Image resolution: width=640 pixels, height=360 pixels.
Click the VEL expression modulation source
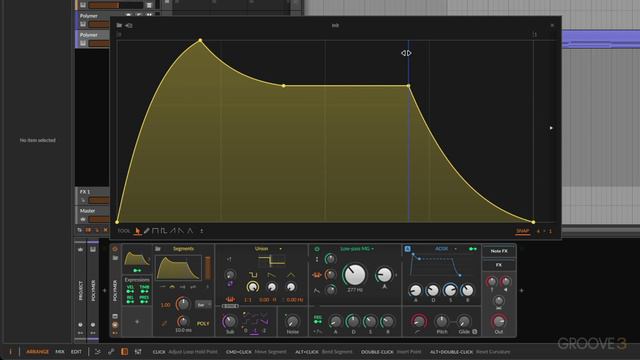click(x=130, y=289)
